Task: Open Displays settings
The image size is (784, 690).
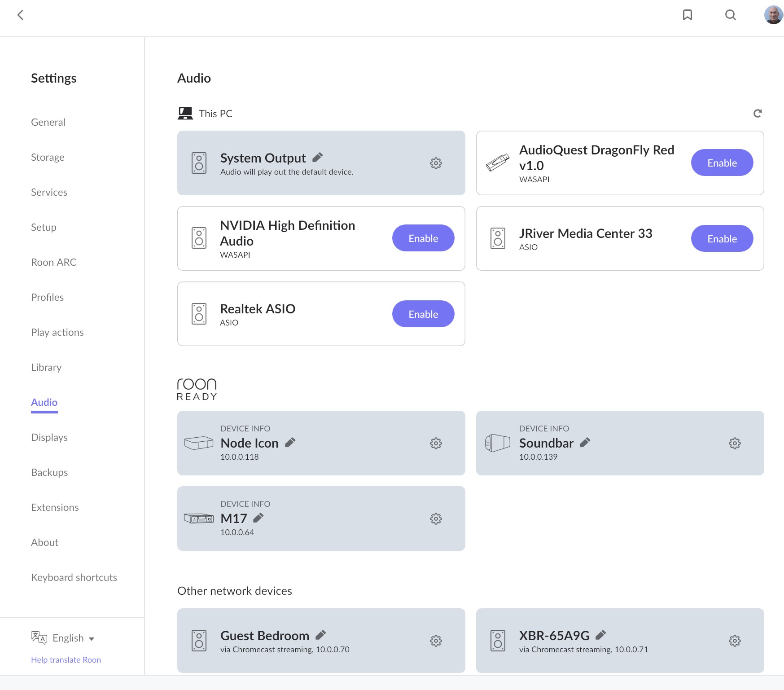Action: [x=49, y=437]
